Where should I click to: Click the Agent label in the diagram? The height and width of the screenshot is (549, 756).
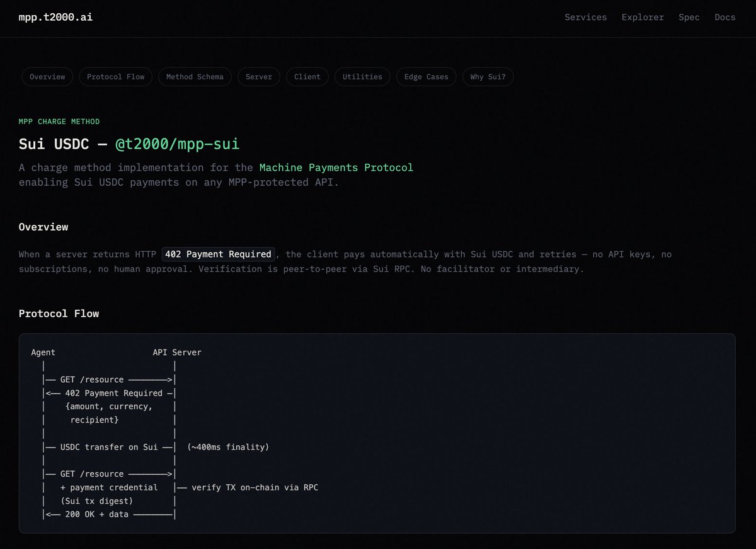coord(43,353)
